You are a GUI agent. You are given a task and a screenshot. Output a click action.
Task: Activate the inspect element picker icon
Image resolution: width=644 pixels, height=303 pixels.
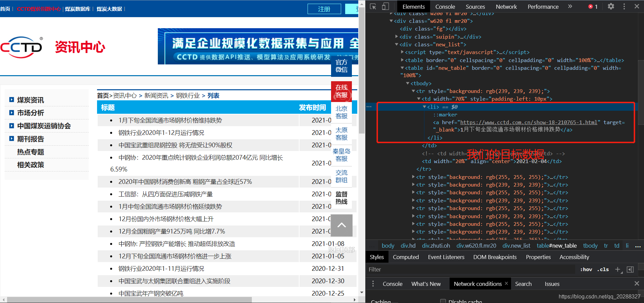click(373, 6)
